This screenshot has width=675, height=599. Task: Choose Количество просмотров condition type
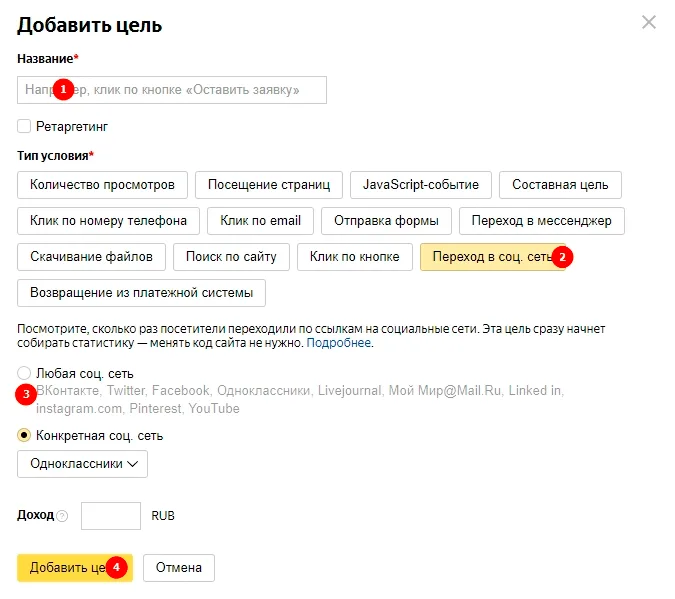pyautogui.click(x=102, y=185)
